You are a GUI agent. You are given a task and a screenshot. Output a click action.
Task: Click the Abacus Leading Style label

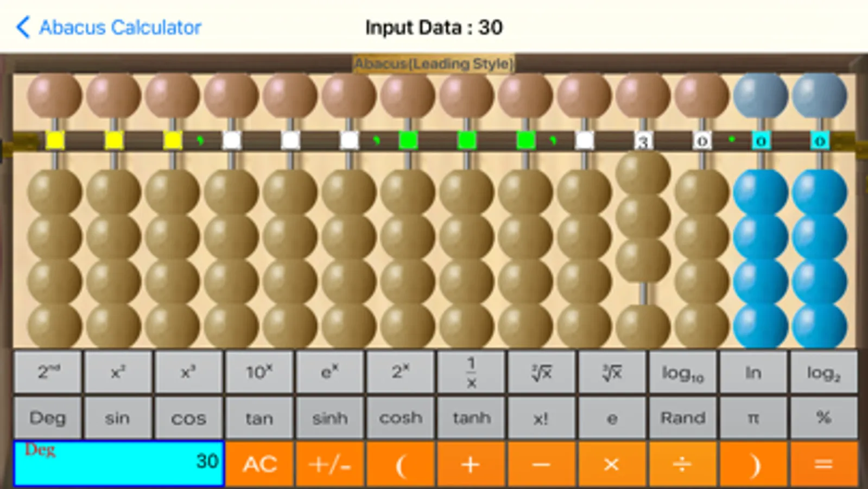(x=434, y=64)
